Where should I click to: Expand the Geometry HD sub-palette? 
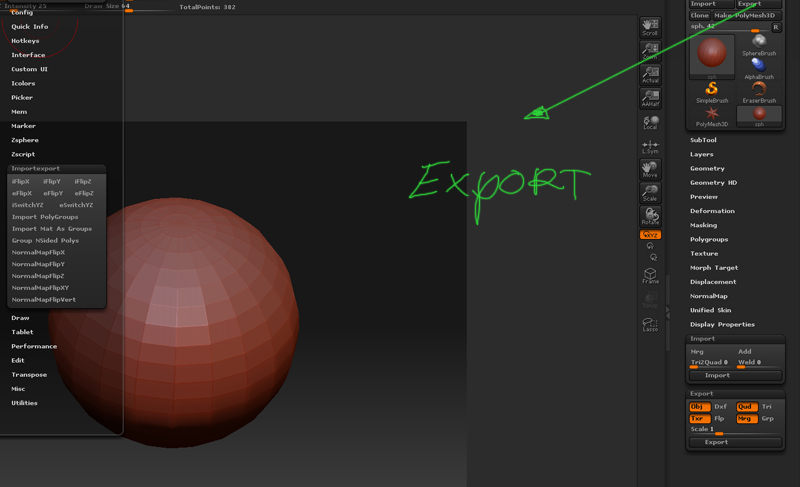(x=713, y=183)
